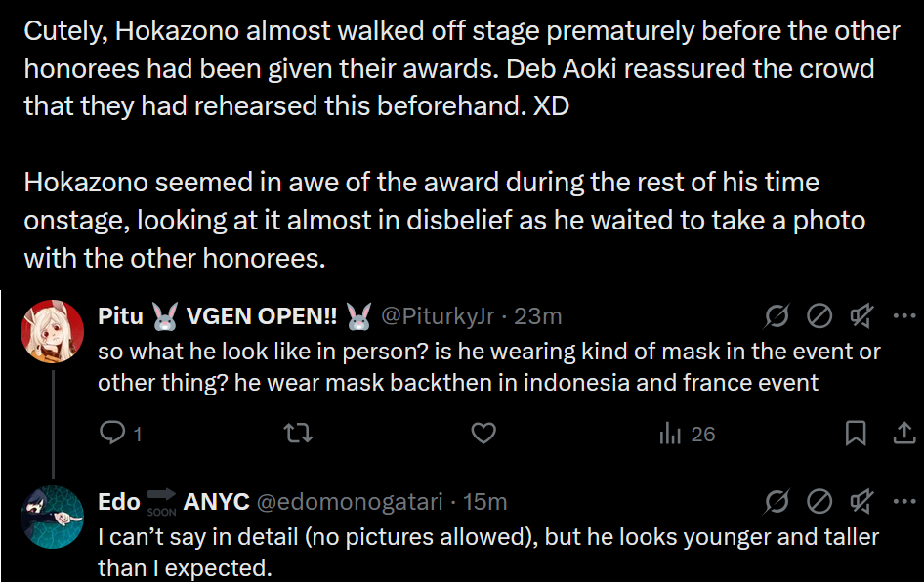Share Pitu's tweet via share icon
Image resolution: width=924 pixels, height=582 pixels.
[903, 434]
